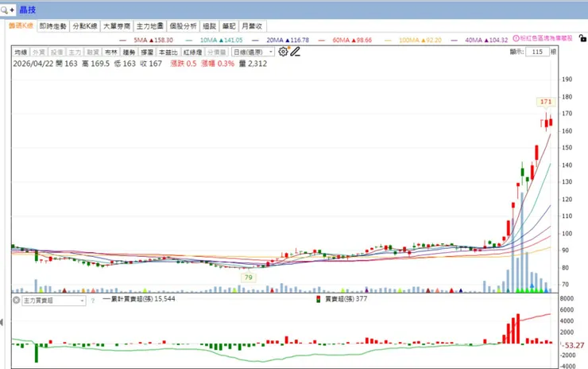Close the 主力買賣超 indicator panel
588x369 pixels.
(x=16, y=301)
